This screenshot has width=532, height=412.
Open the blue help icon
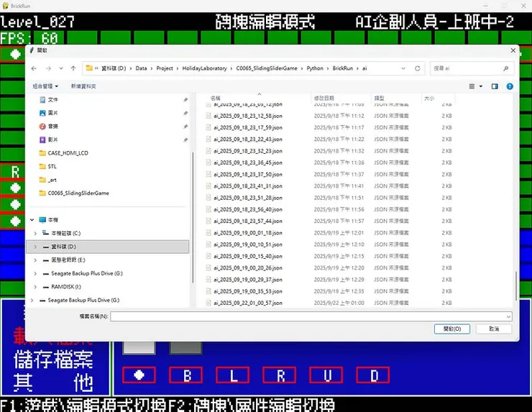510,86
